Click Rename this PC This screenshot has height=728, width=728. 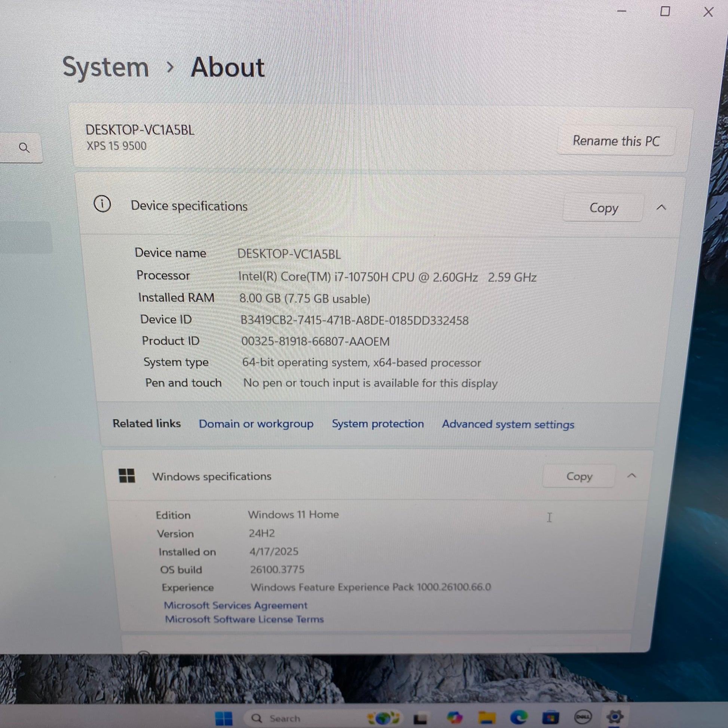point(616,141)
